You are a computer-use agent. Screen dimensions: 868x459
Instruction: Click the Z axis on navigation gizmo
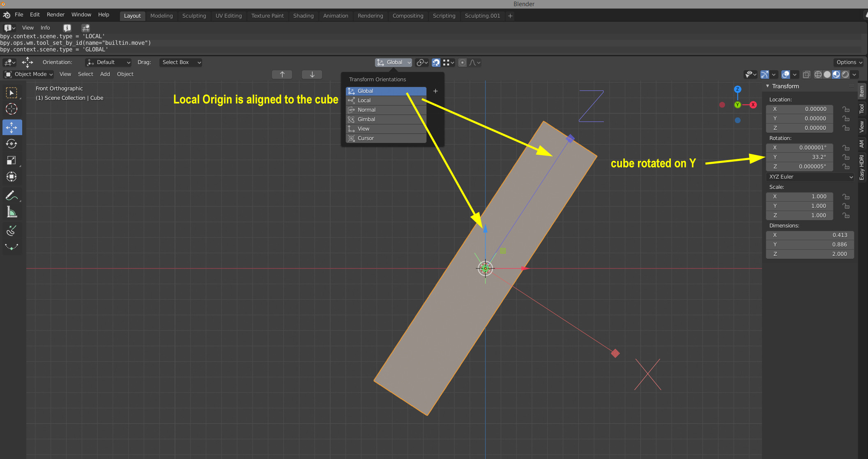point(738,89)
